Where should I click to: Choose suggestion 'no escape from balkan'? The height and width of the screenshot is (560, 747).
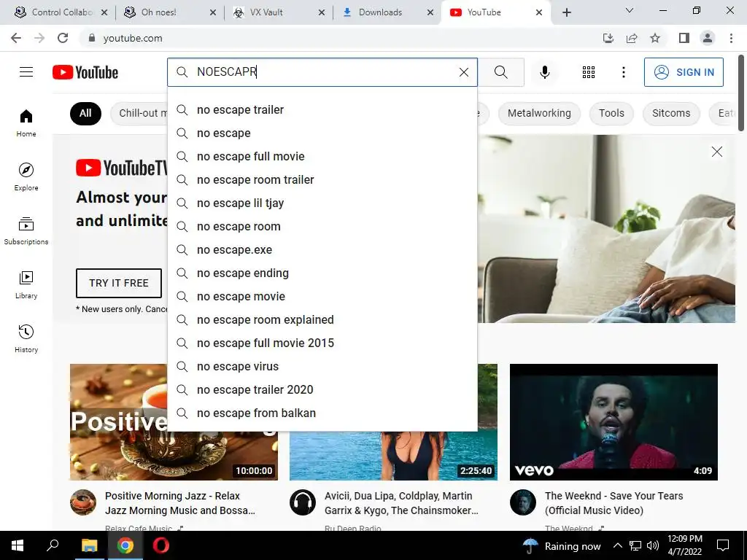coord(322,413)
